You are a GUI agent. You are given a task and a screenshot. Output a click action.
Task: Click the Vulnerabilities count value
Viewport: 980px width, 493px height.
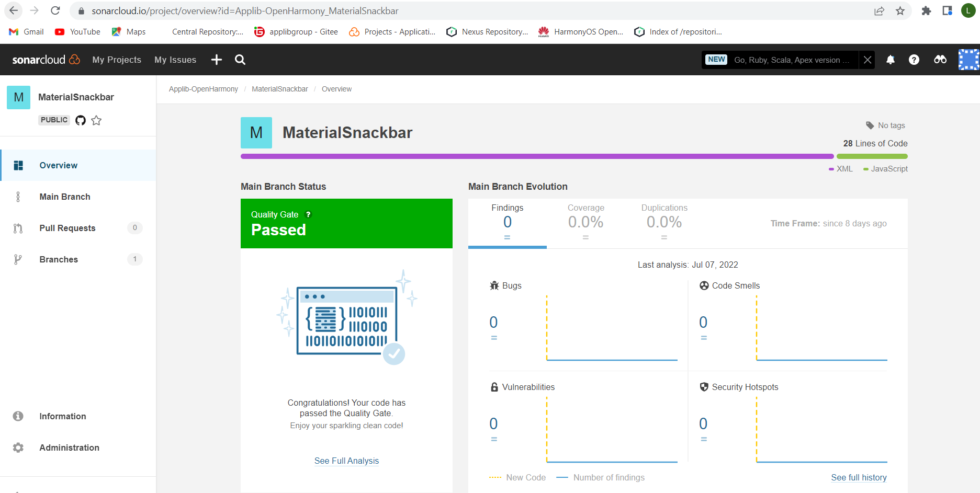click(493, 423)
